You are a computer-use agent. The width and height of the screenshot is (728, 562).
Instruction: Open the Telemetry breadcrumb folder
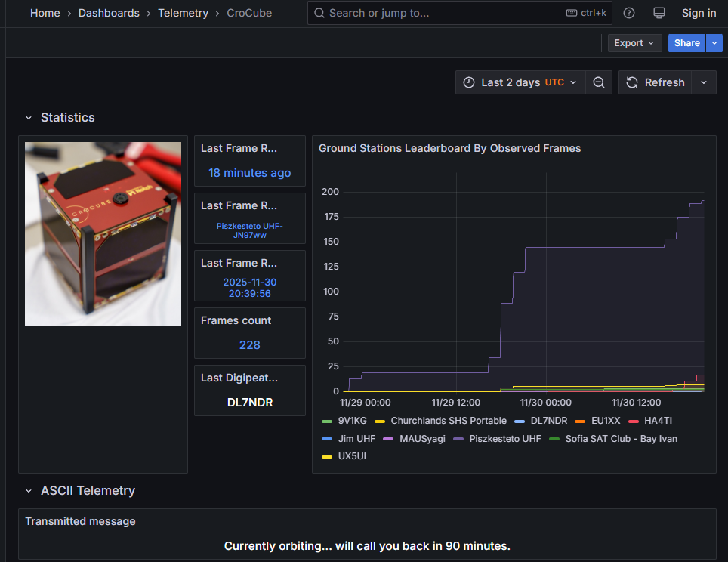(183, 13)
